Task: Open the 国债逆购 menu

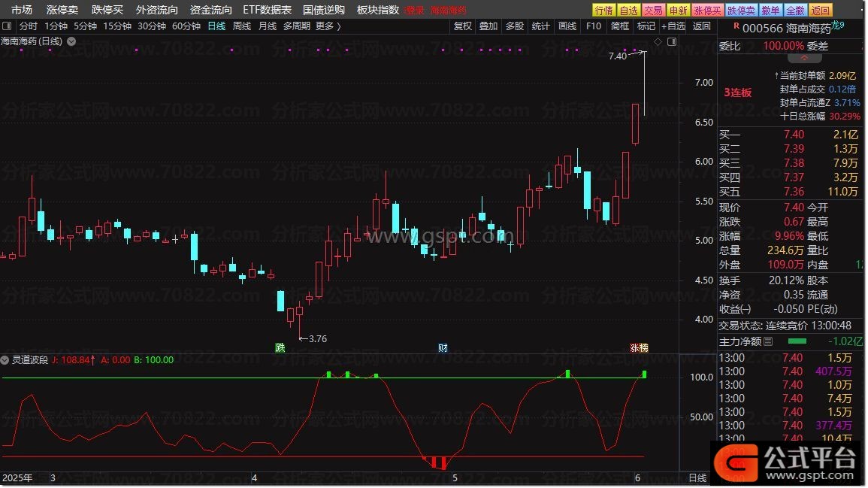Action: pos(324,10)
